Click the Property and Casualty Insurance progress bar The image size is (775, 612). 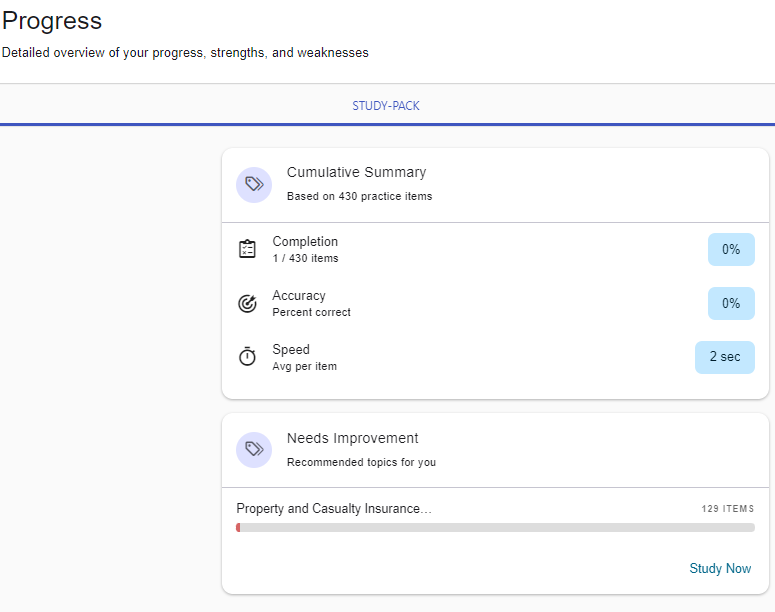pos(495,527)
